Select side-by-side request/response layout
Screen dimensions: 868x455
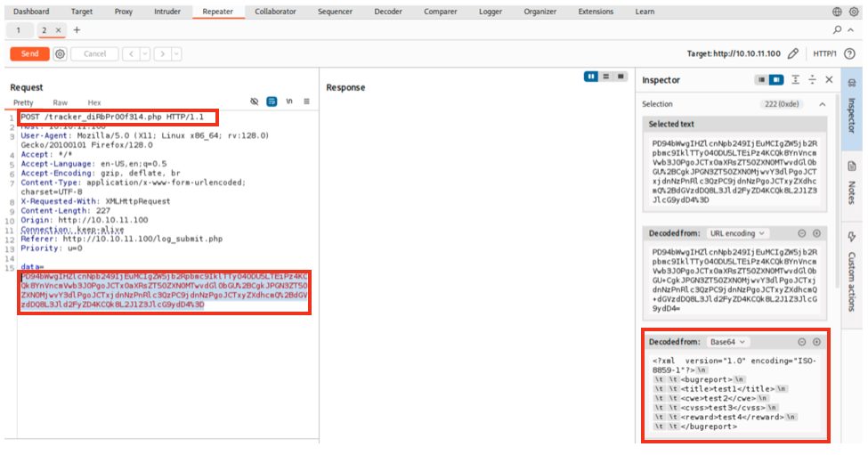[590, 77]
